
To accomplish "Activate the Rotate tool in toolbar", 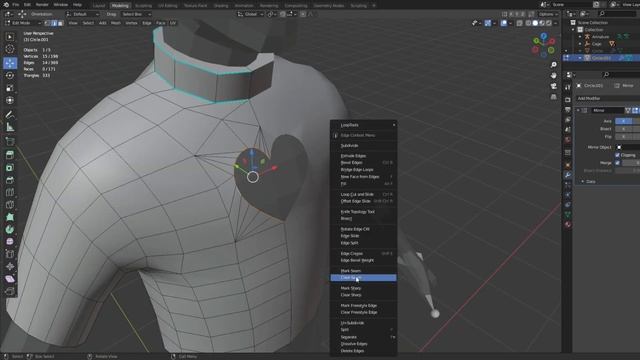I will click(10, 76).
